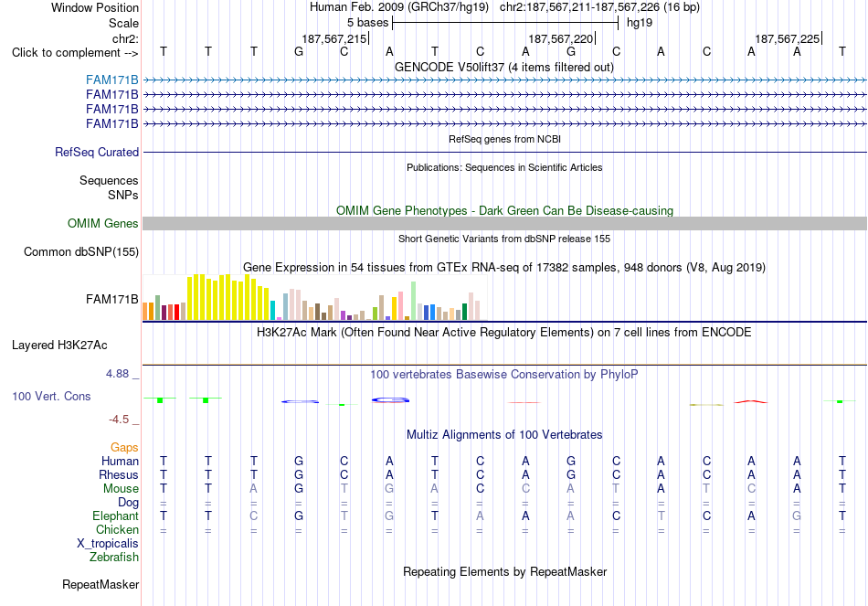Select the Rhesus alignment row label
The image size is (868, 606).
(119, 475)
